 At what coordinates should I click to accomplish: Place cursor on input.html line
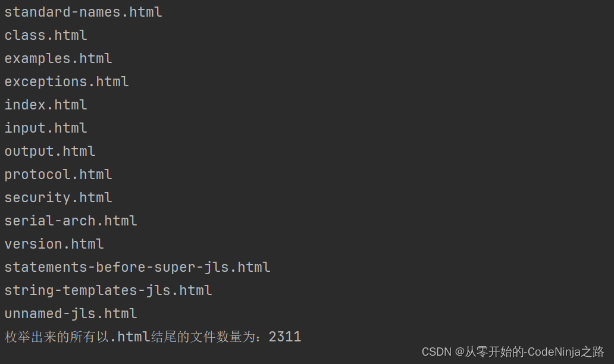point(46,128)
